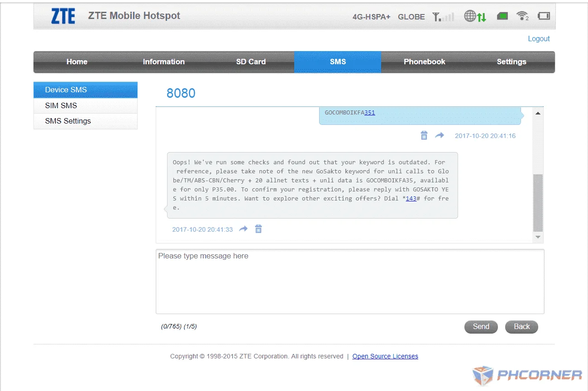Click the Send button
This screenshot has height=391, width=588.
click(x=481, y=327)
